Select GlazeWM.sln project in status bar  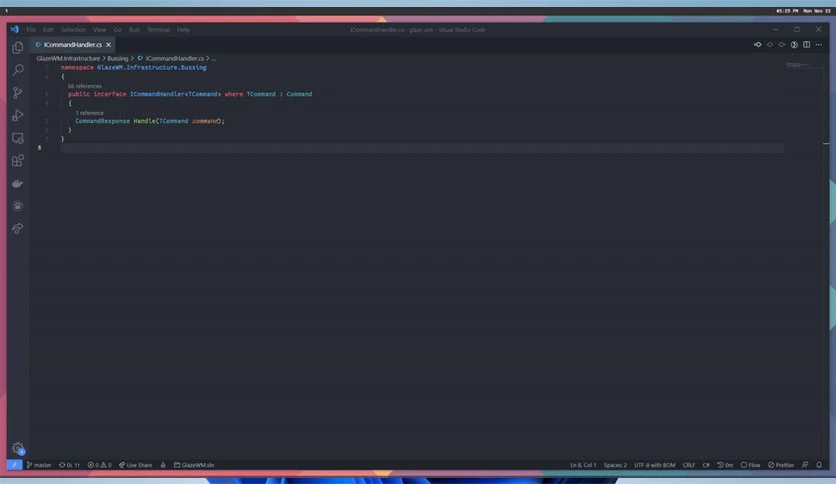click(x=194, y=465)
